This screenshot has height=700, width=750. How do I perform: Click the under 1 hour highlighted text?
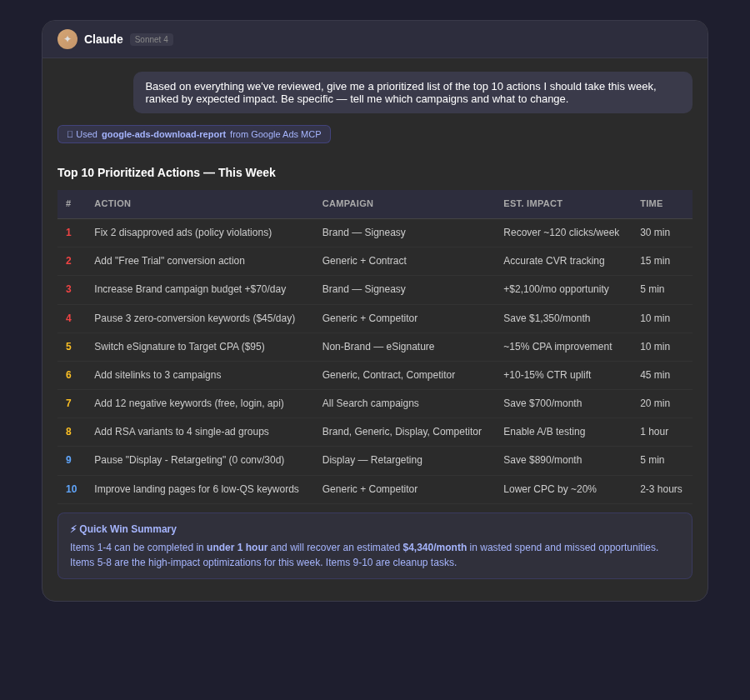(x=237, y=547)
